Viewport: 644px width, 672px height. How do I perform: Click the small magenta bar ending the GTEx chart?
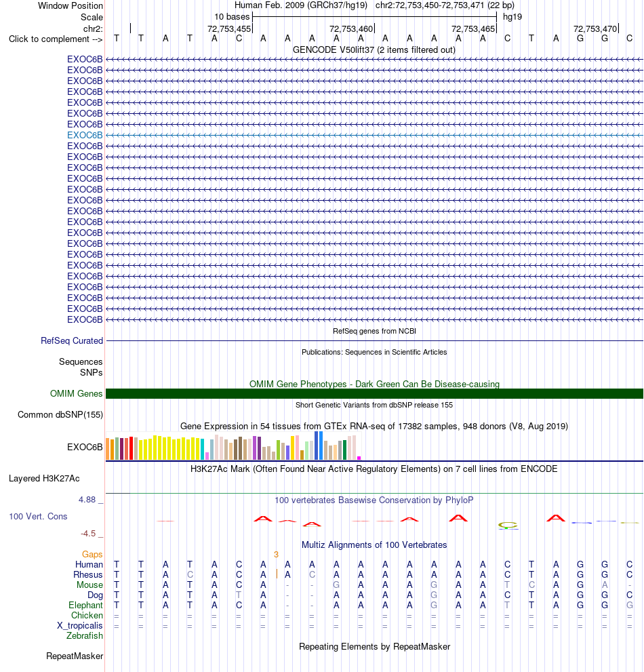pyautogui.click(x=359, y=458)
